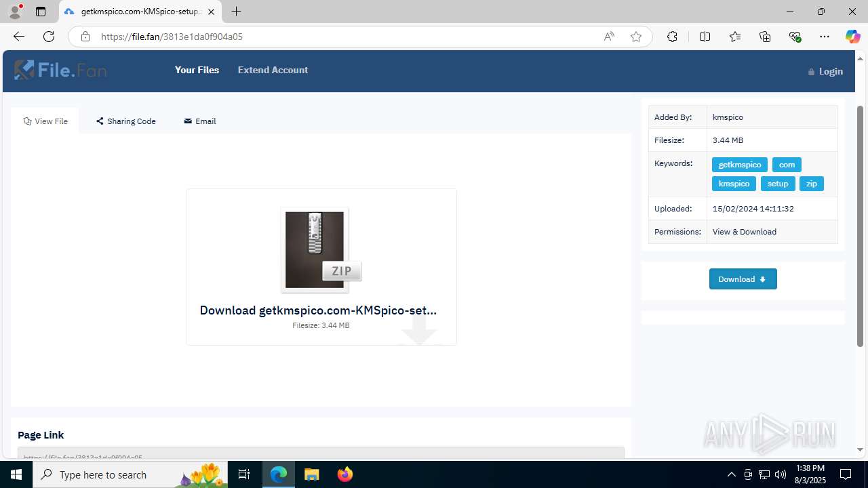
Task: Select the getkmspico keyword tag
Action: 740,165
